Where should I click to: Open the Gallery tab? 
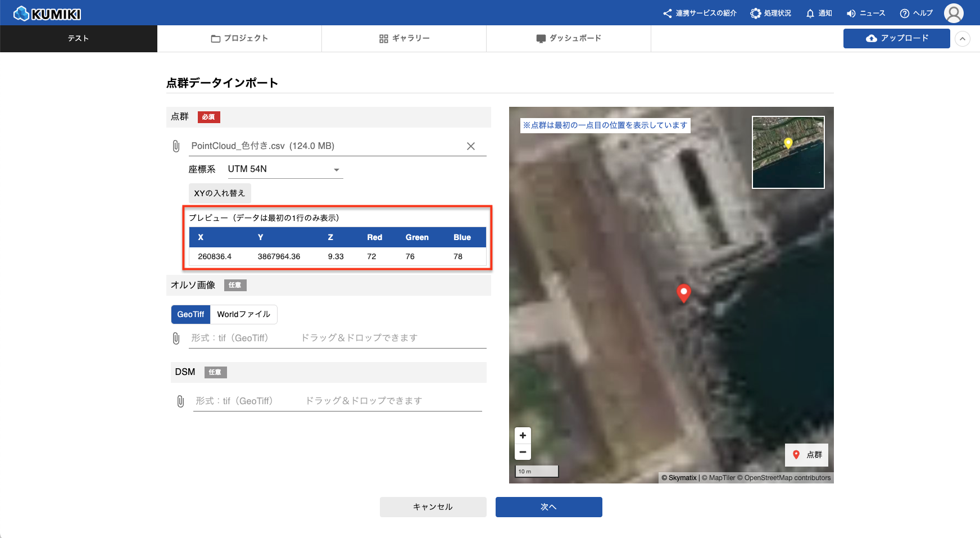point(404,38)
